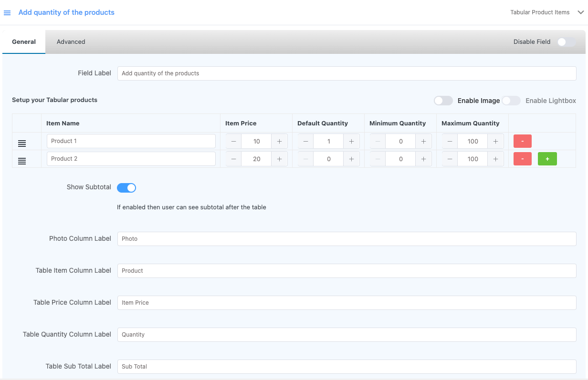The image size is (588, 380).
Task: Click the Field Label input
Action: (347, 73)
